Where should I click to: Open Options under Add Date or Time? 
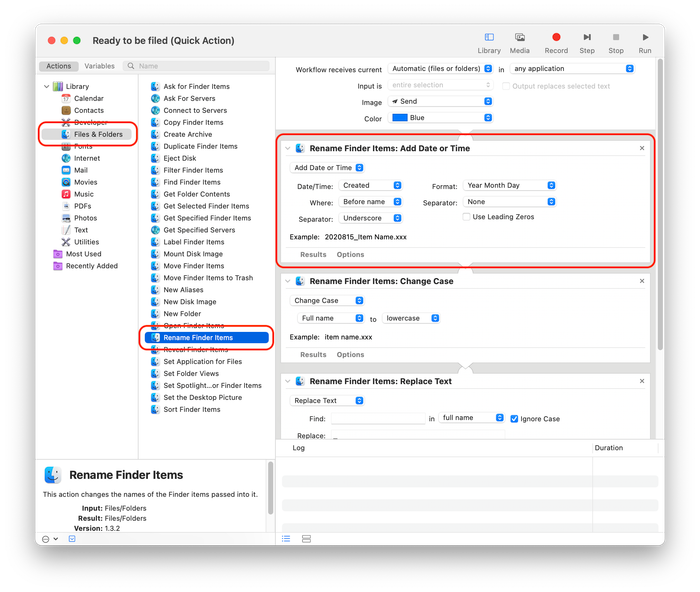(x=350, y=254)
